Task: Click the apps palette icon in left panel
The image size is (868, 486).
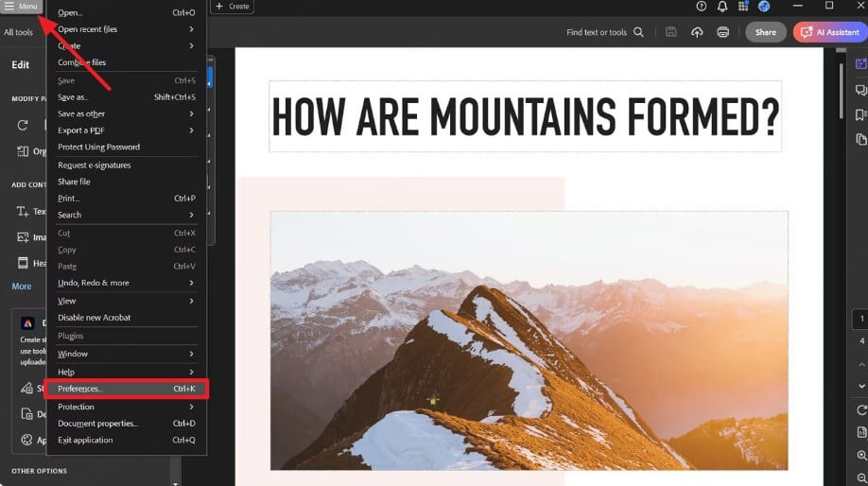Action: click(26, 440)
